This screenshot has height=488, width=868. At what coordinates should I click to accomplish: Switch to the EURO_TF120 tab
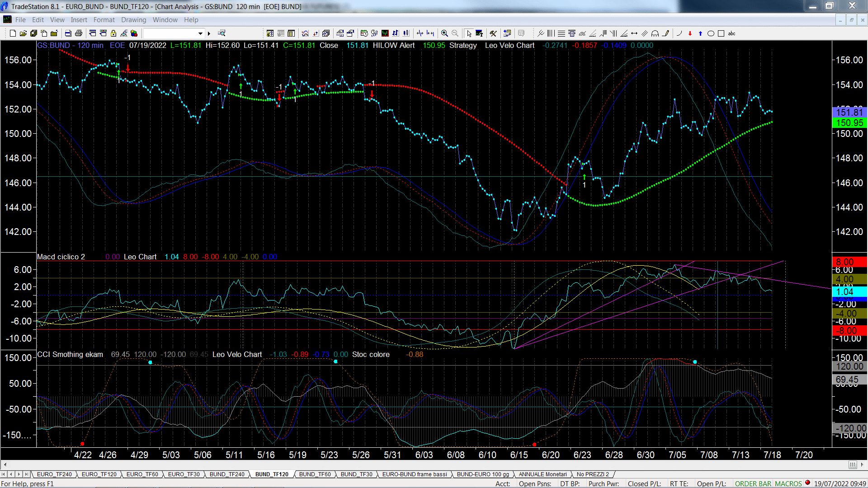[99, 474]
